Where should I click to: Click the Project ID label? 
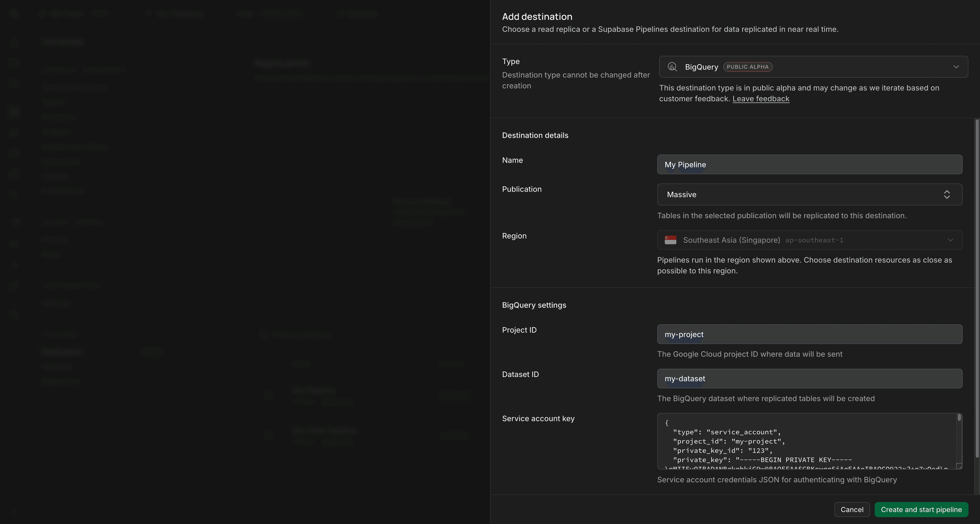(x=519, y=330)
